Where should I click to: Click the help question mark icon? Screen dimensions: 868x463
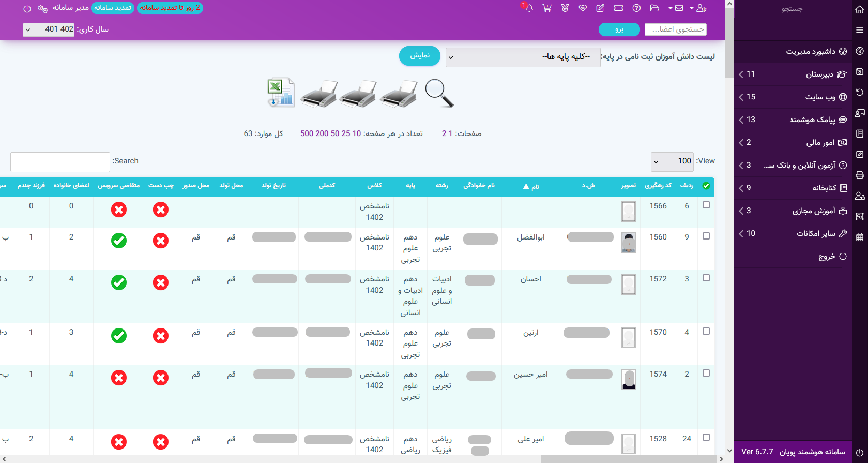(636, 8)
